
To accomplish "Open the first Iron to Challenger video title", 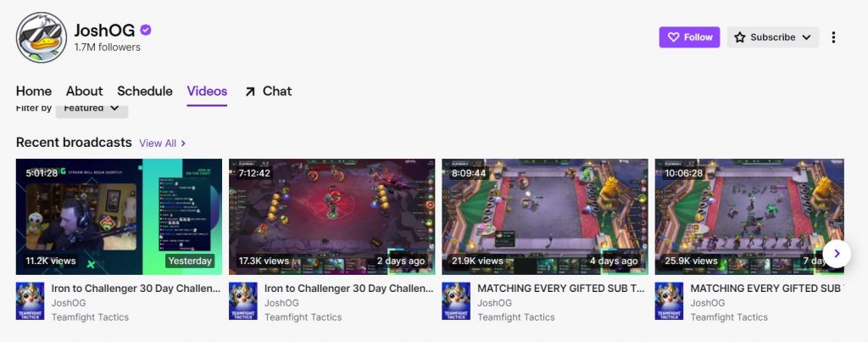I will 136,289.
